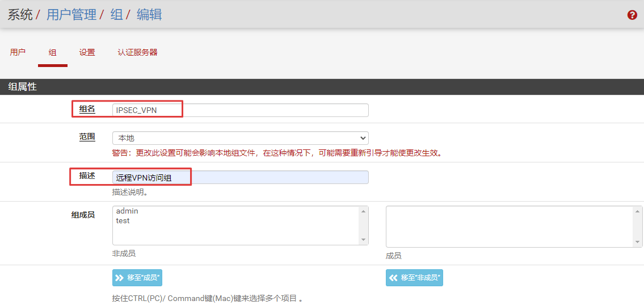Select admin in the non-members list
The height and width of the screenshot is (305, 644).
point(127,211)
